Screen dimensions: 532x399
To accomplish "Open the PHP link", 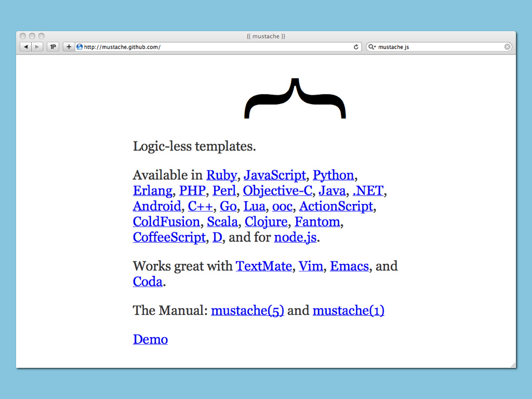I will tap(192, 191).
